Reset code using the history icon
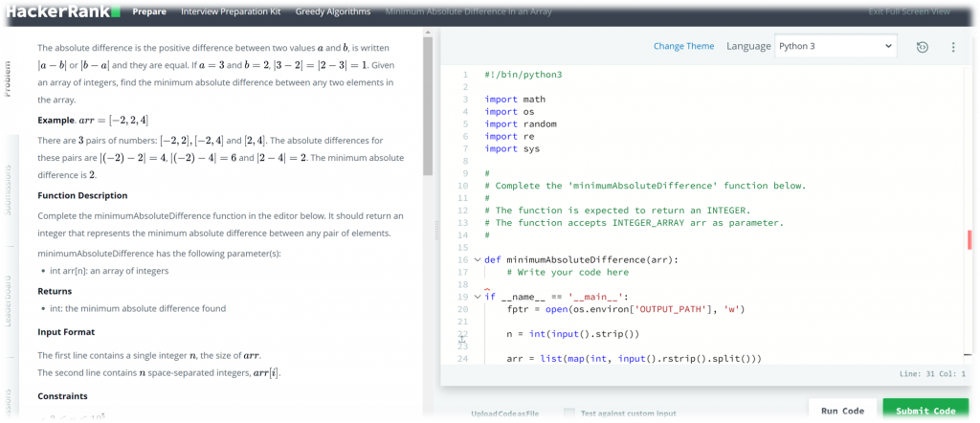This screenshot has width=980, height=423. [x=922, y=47]
